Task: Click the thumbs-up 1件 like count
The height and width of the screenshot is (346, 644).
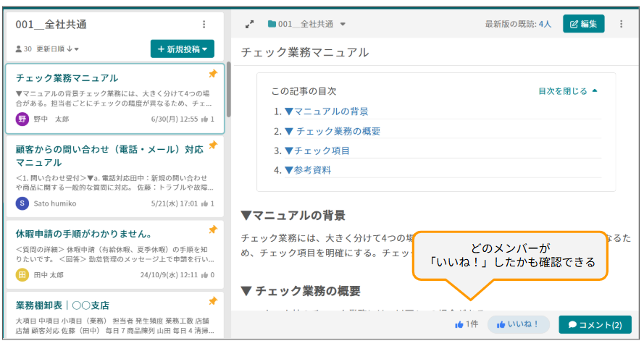Action: click(467, 325)
